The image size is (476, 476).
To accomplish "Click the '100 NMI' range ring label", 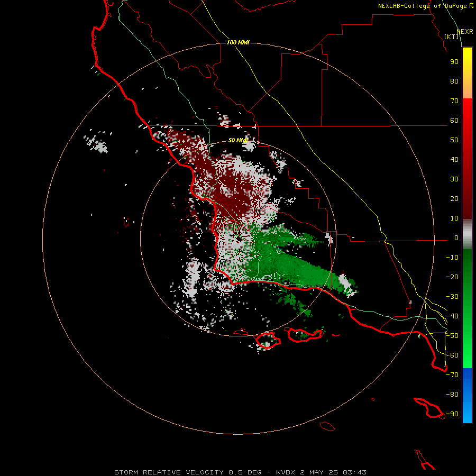I will [x=238, y=42].
